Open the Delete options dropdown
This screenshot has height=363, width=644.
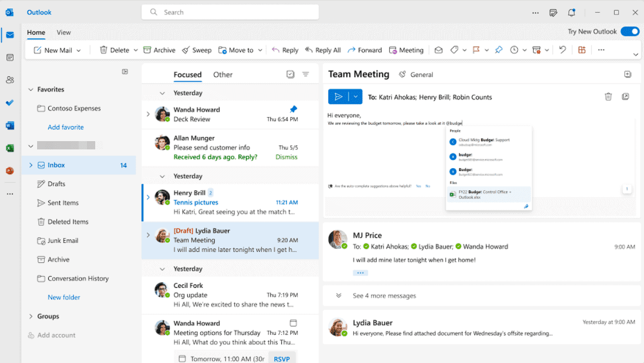point(136,50)
